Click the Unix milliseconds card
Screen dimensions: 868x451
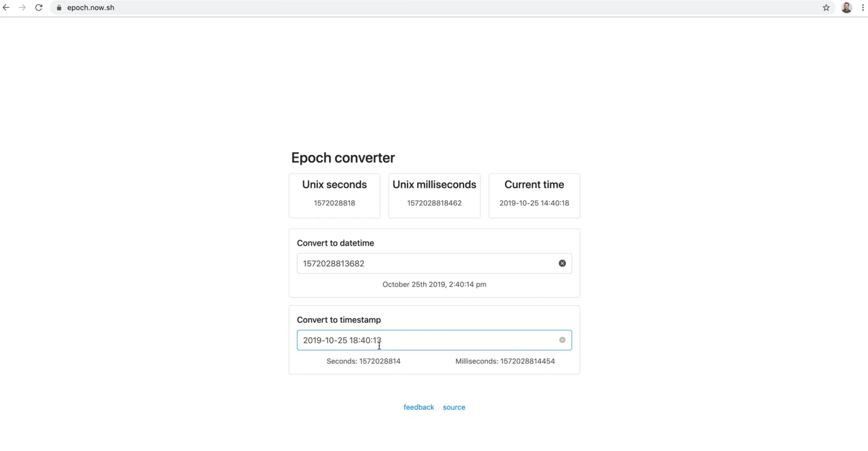click(434, 195)
